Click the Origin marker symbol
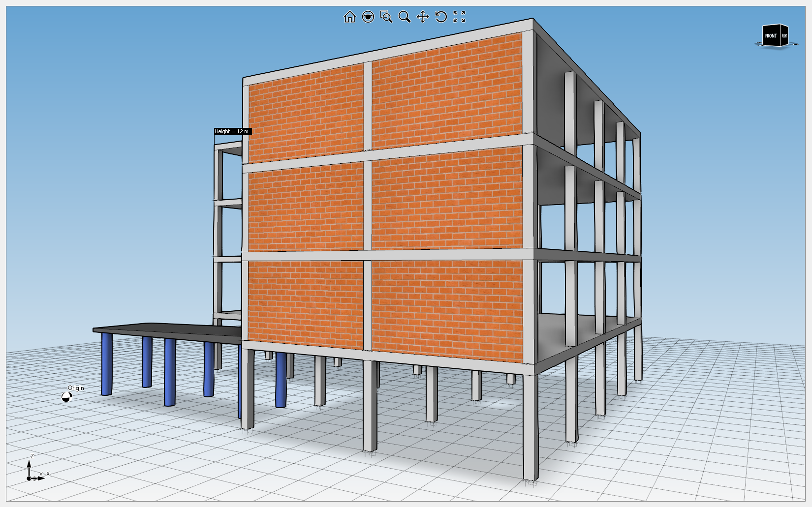 tap(66, 397)
